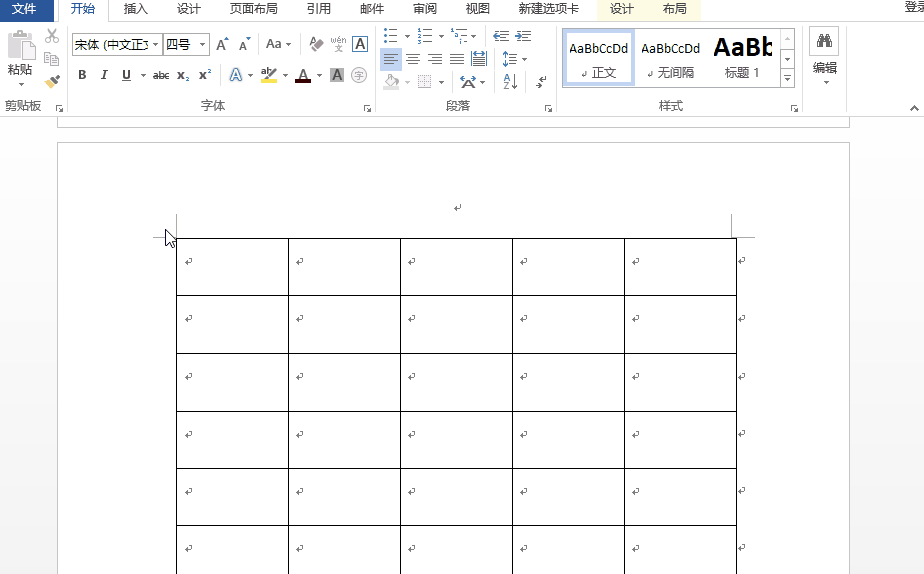Viewport: 924px width, 574px height.
Task: Open line spacing dropdown
Action: coord(514,59)
